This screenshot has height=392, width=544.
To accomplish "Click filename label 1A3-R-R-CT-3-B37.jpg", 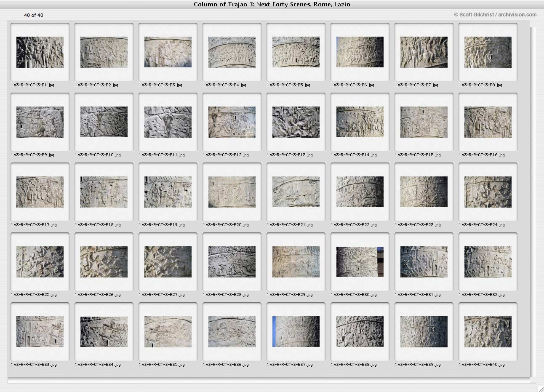I will (x=290, y=365).
